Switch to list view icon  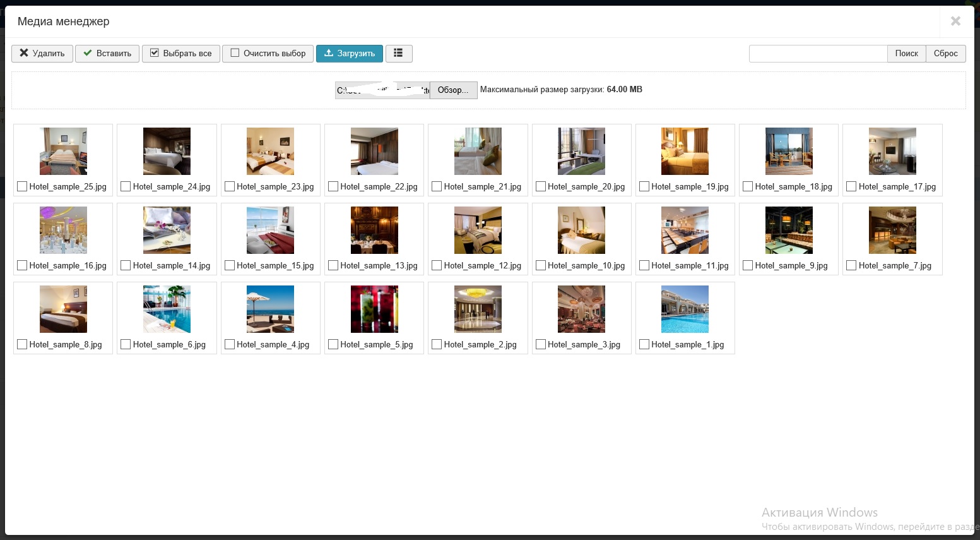(398, 54)
